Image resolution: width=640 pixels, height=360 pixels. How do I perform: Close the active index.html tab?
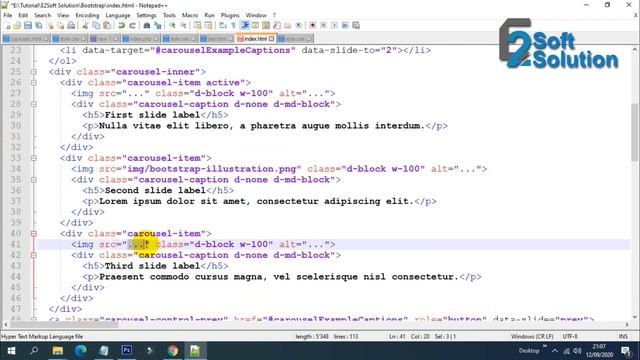(x=272, y=38)
